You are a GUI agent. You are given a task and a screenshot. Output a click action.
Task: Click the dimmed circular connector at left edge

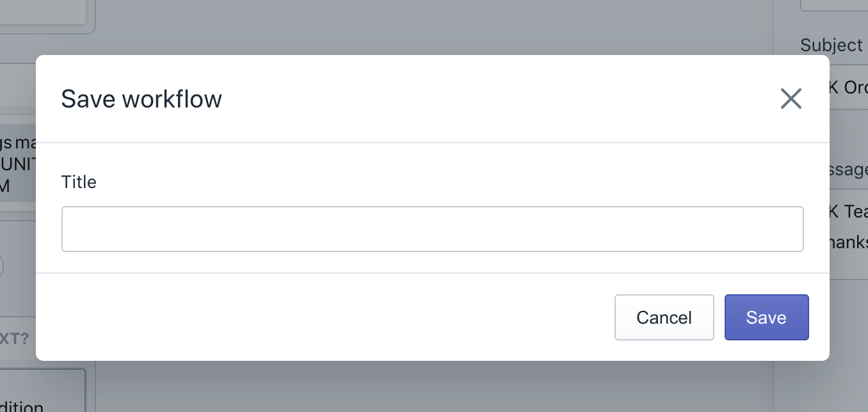(x=1, y=265)
